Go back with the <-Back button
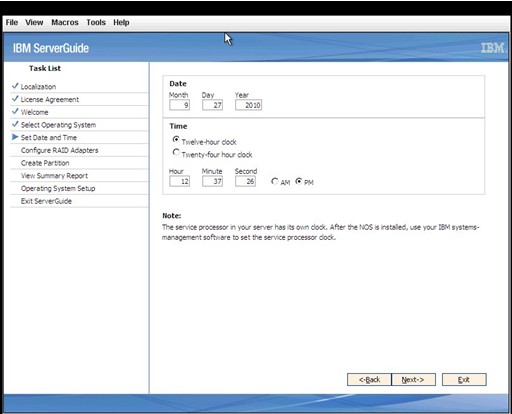This screenshot has width=512, height=414. tap(369, 379)
